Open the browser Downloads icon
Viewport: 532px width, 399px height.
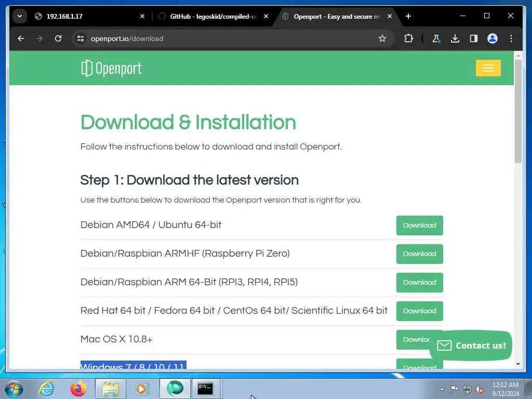tap(455, 38)
